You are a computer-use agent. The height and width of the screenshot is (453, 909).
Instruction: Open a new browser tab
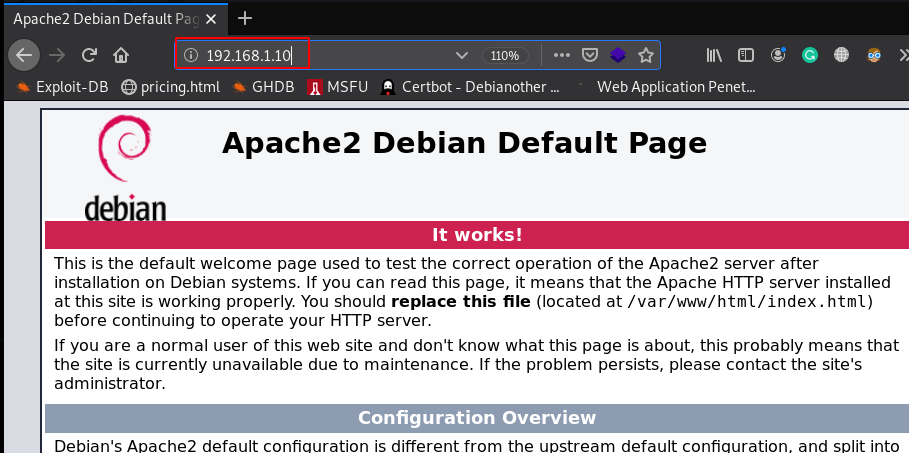(x=245, y=19)
